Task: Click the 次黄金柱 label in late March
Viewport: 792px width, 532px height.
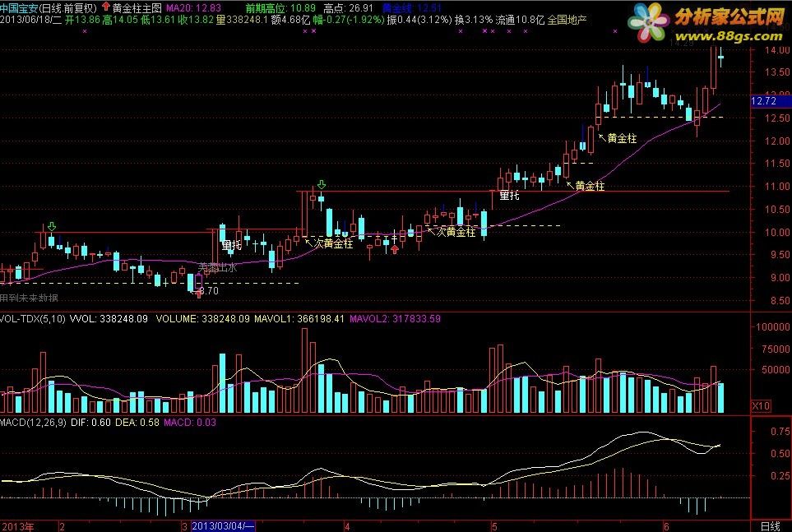Action: coord(333,243)
